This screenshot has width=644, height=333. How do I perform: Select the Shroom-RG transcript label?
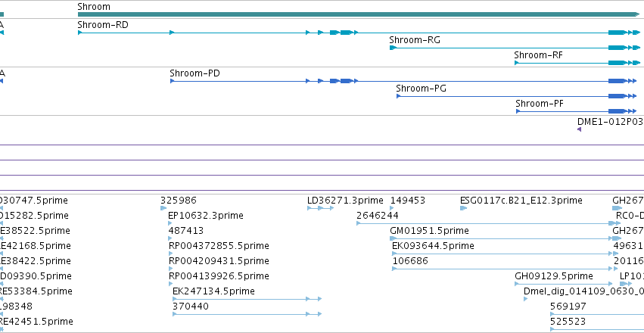pyautogui.click(x=415, y=40)
